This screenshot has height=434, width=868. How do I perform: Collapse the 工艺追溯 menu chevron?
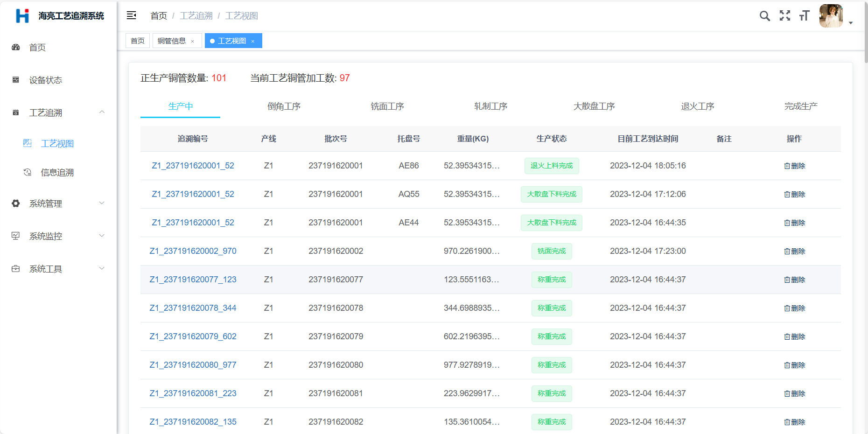(x=102, y=112)
